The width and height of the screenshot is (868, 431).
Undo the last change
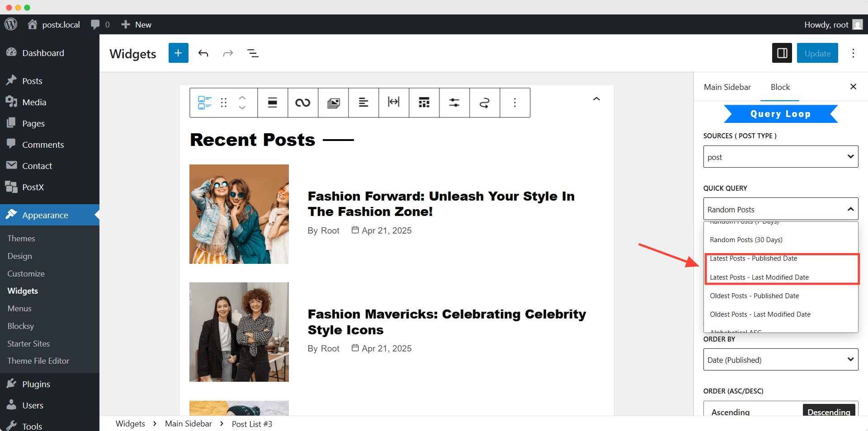203,53
